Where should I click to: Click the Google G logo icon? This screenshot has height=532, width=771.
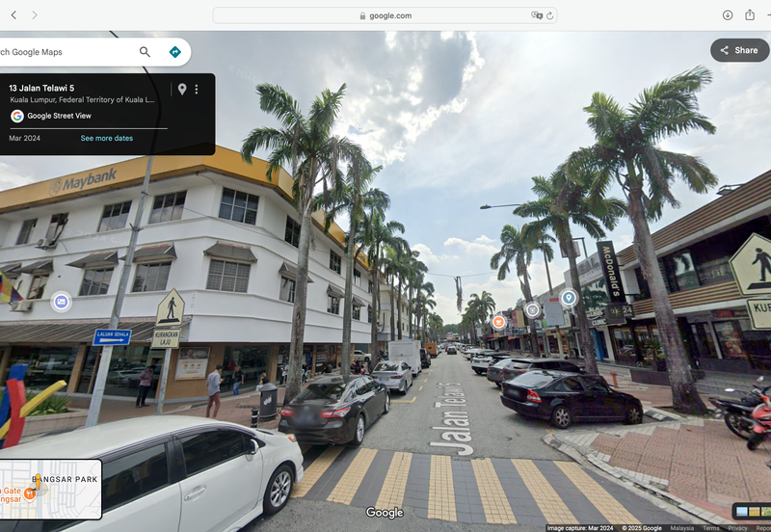(x=17, y=116)
